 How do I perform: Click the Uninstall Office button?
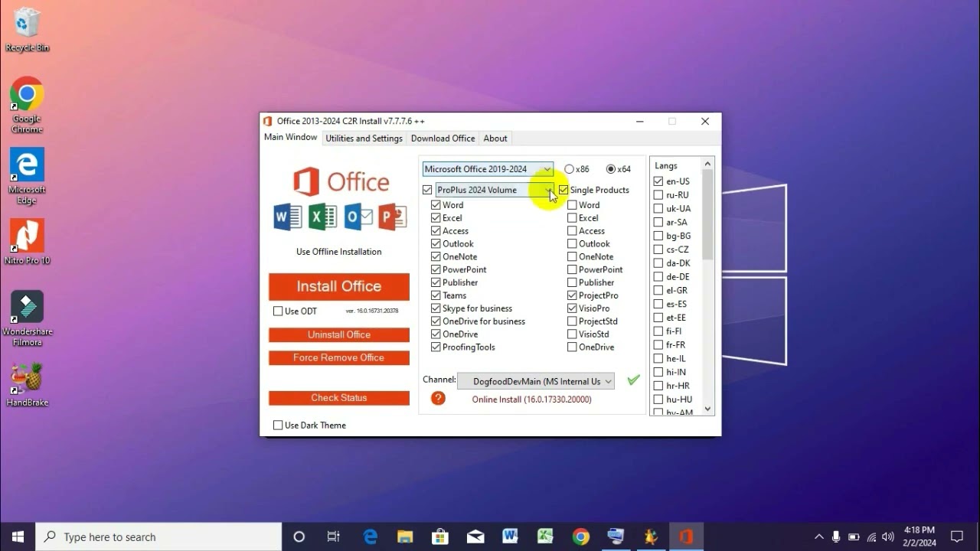[339, 334]
